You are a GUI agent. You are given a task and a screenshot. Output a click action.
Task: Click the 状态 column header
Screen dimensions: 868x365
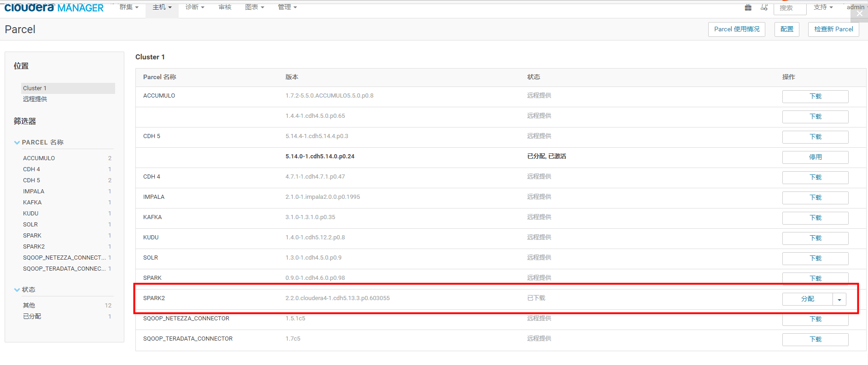[533, 77]
